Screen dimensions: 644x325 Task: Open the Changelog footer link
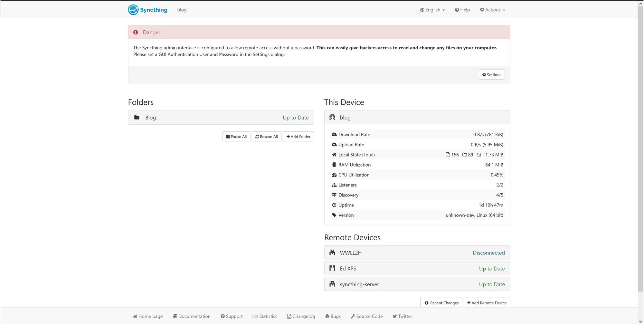click(x=301, y=316)
